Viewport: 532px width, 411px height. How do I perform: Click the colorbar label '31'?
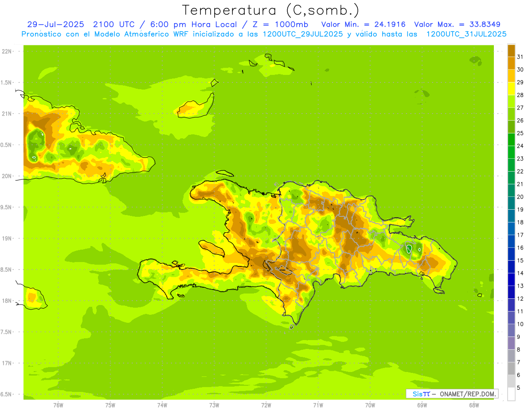point(520,57)
